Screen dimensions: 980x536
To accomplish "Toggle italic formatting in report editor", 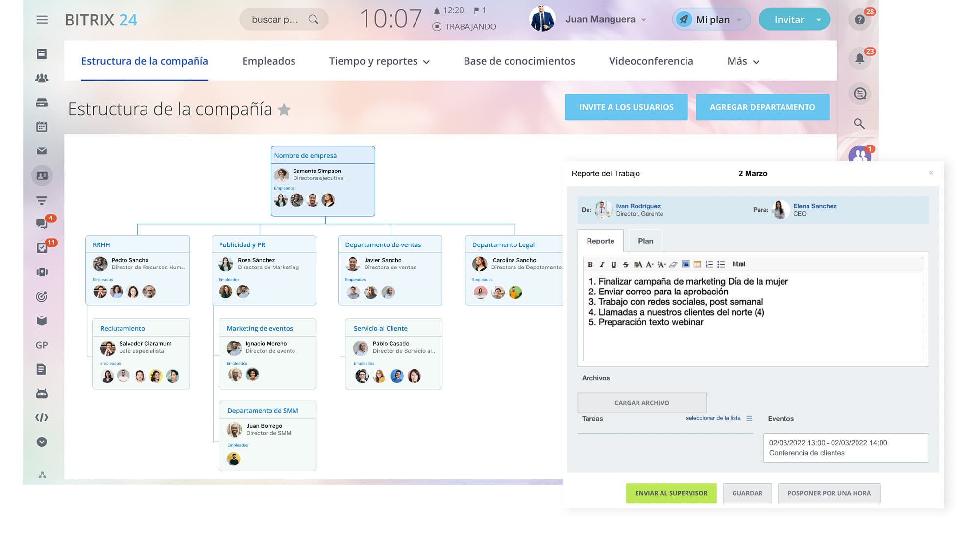I will coord(602,264).
